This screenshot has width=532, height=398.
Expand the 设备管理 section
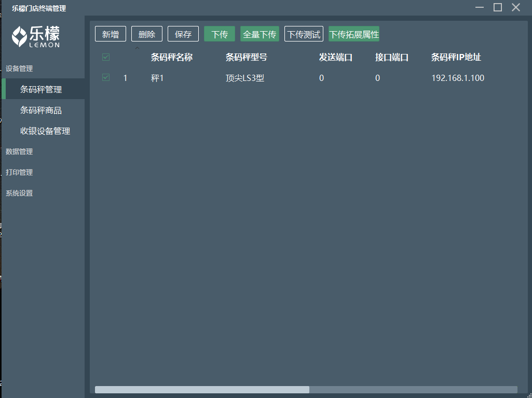[x=19, y=68]
